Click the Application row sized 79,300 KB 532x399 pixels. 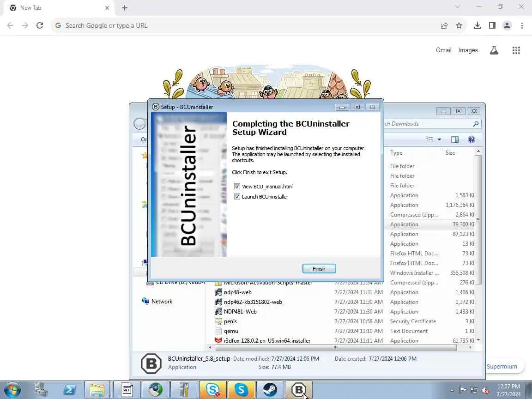(x=431, y=224)
